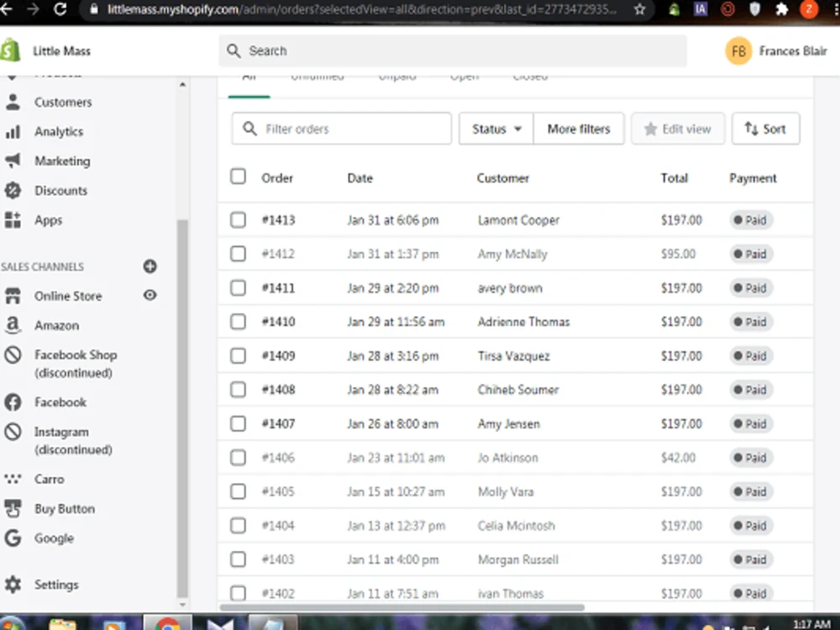Open the browser extensions puzzle icon
The width and height of the screenshot is (840, 630).
[781, 9]
